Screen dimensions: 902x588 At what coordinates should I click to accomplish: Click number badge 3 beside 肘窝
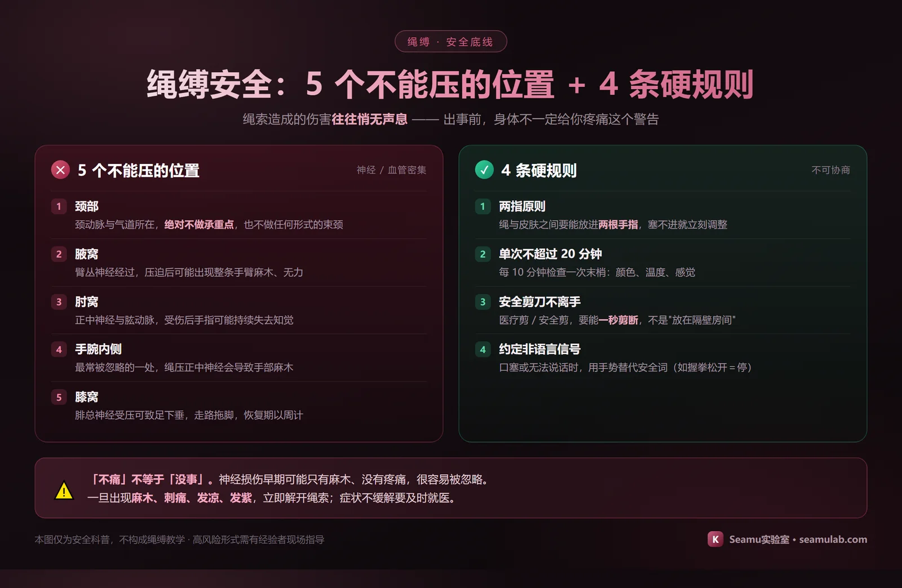pos(59,302)
